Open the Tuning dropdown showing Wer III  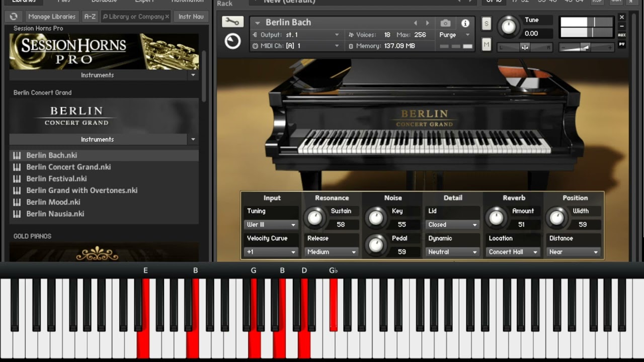click(x=271, y=225)
